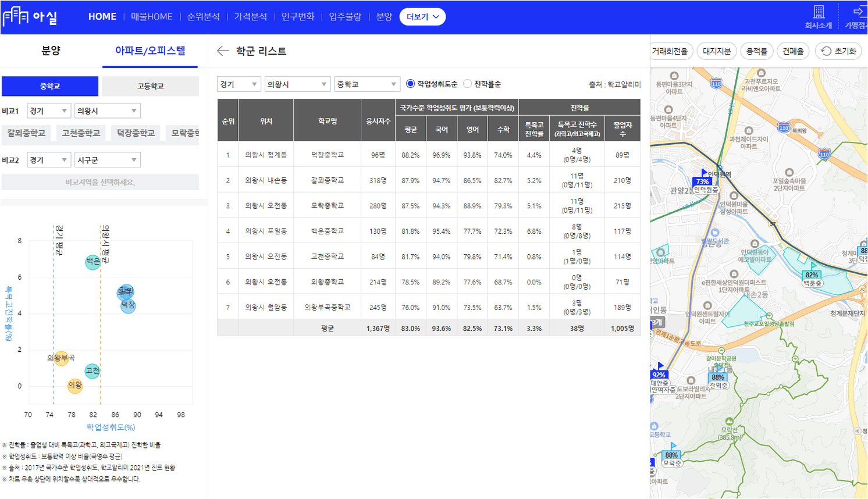Click 모락중학교 table row name

[x=328, y=205]
